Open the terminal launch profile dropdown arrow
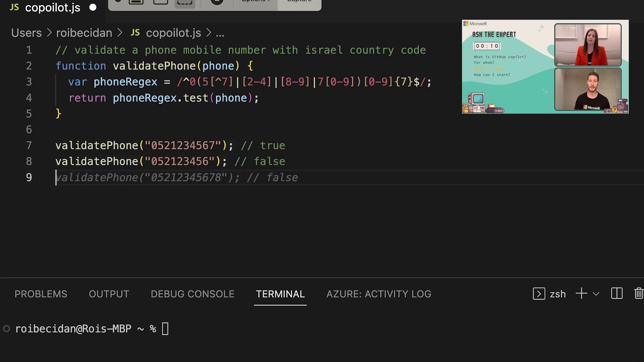Screen dimensions: 644x362 [x=596, y=294]
